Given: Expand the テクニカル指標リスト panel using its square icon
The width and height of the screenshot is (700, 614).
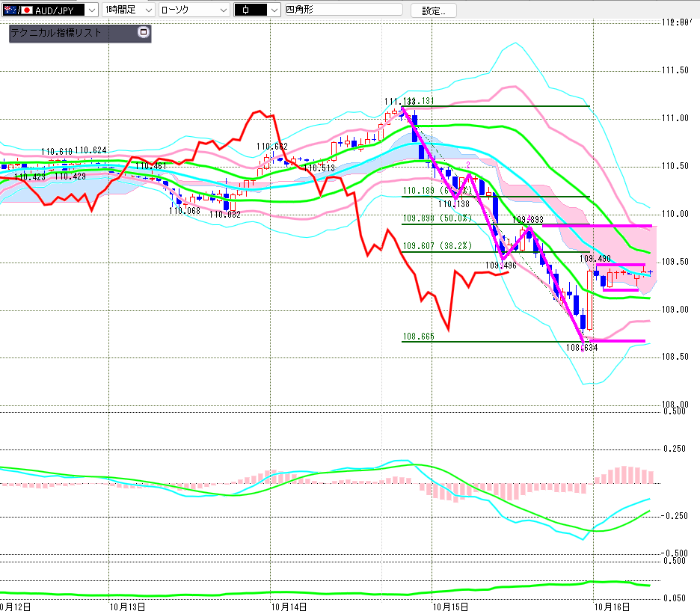Looking at the screenshot, I should coord(143,32).
